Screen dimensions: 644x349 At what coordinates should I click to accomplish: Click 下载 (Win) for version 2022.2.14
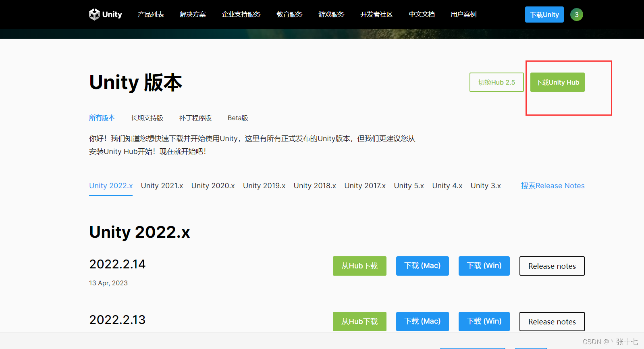(x=484, y=266)
